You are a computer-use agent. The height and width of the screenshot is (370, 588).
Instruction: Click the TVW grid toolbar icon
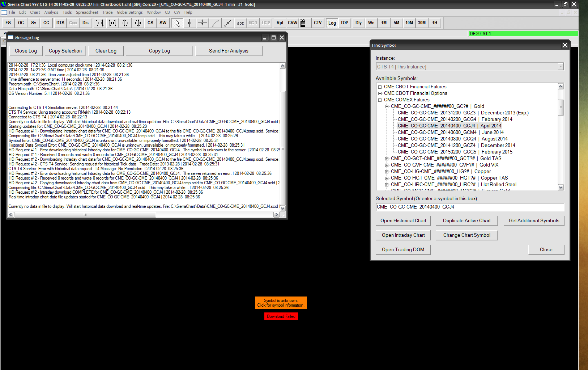pyautogui.click(x=305, y=23)
